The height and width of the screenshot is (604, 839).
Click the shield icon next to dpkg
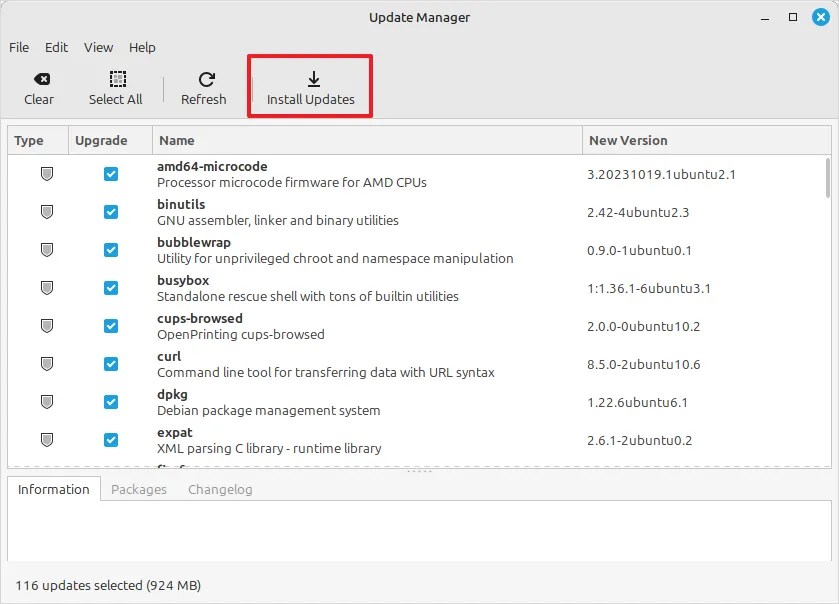46,401
